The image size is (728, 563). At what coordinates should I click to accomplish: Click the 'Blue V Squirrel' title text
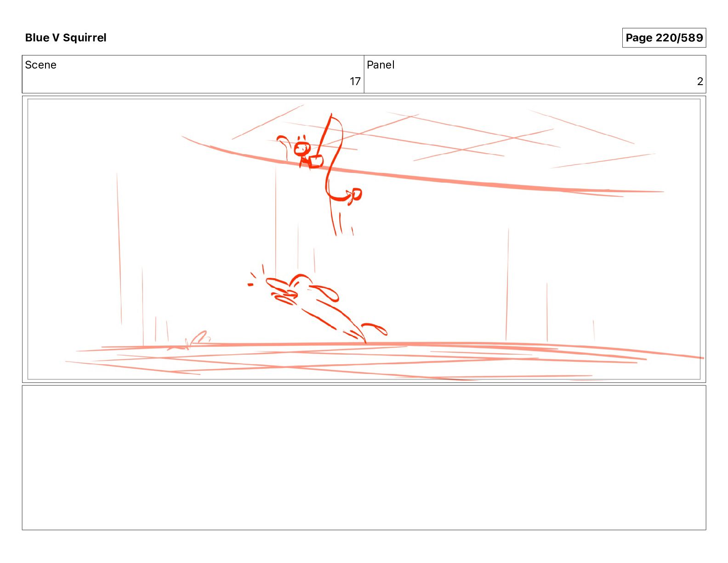(66, 38)
